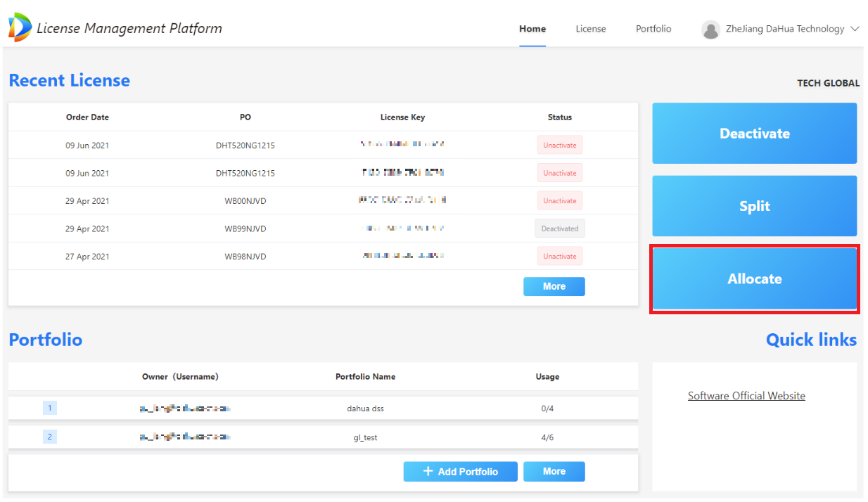Viewport: 868px width, 502px height.
Task: Click usage value 0/4
Action: [547, 408]
